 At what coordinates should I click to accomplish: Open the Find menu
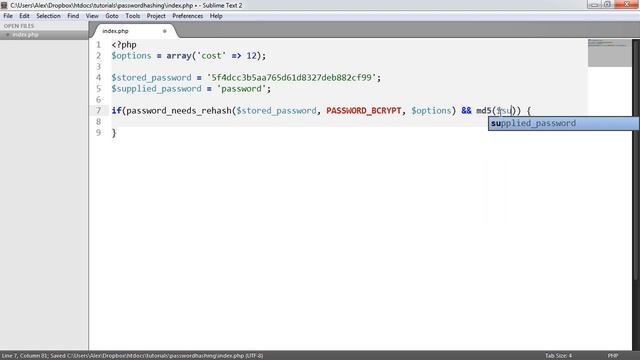[73, 16]
